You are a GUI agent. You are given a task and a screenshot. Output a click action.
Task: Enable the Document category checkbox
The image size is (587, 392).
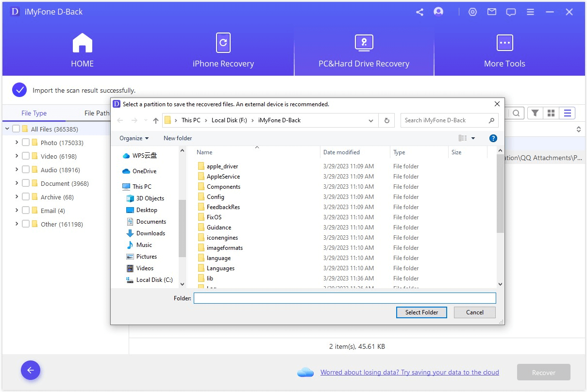[x=26, y=183]
